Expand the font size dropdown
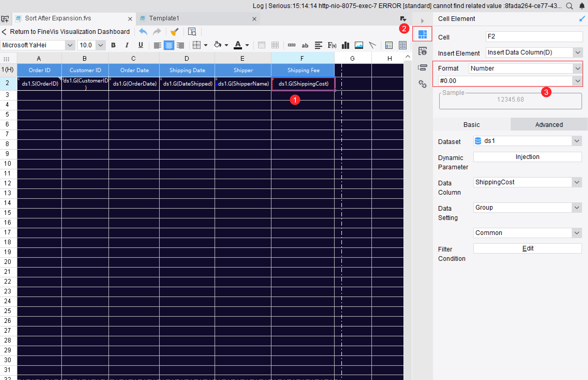Screen dimensions: 588x380 [101, 45]
